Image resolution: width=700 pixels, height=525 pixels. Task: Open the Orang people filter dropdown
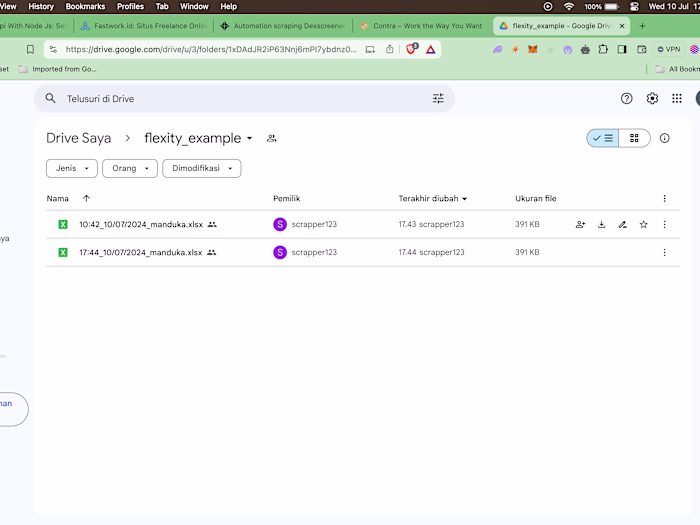click(x=130, y=168)
